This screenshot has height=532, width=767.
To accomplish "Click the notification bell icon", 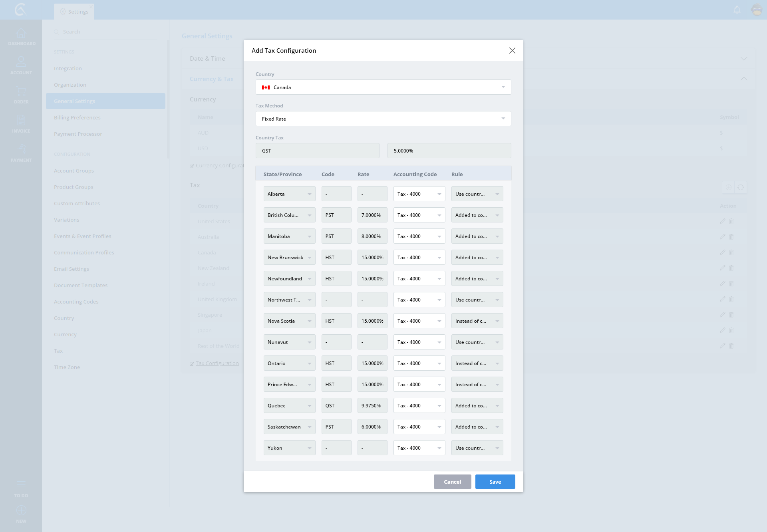I will pyautogui.click(x=737, y=10).
